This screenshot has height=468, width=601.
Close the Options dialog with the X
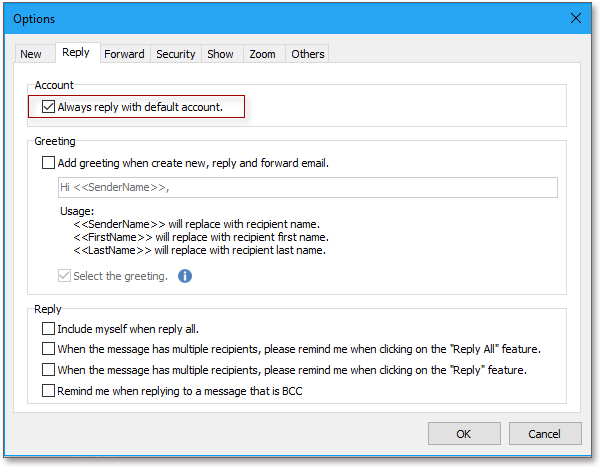(576, 18)
